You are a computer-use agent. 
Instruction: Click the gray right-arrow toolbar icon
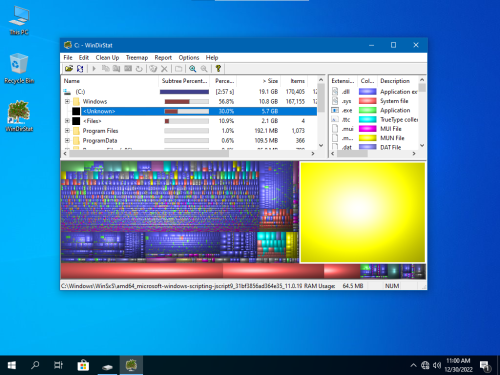coord(94,69)
